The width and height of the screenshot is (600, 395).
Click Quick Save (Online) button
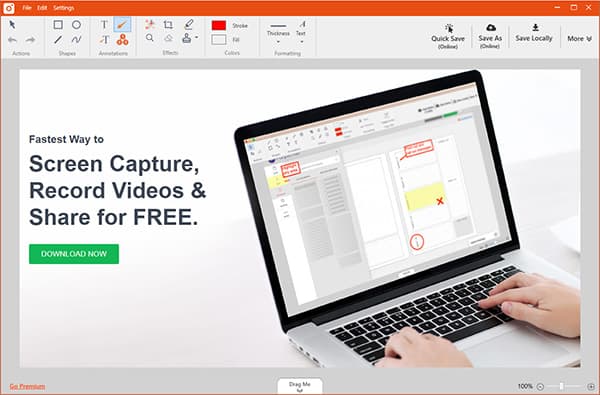pos(448,37)
